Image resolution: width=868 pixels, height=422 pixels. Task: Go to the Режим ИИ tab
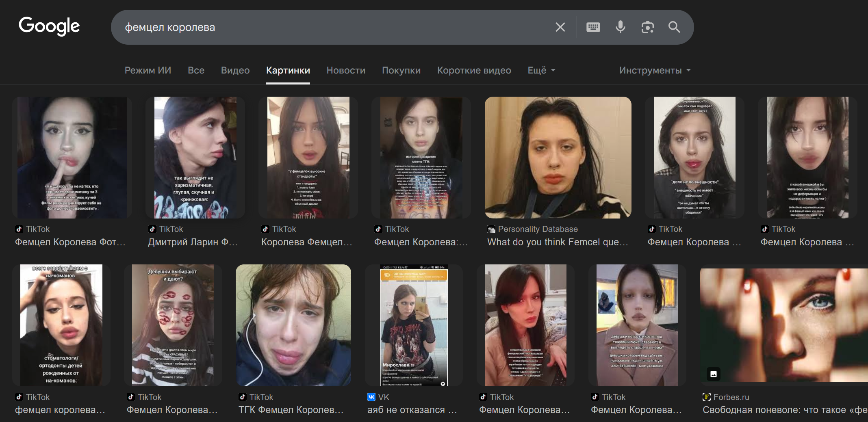[148, 70]
